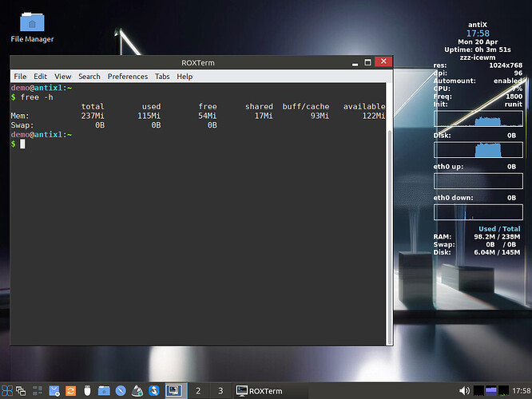532x399 pixels.
Task: Click the conky Disk '6.04M / 145M' value
Action: (x=497, y=252)
